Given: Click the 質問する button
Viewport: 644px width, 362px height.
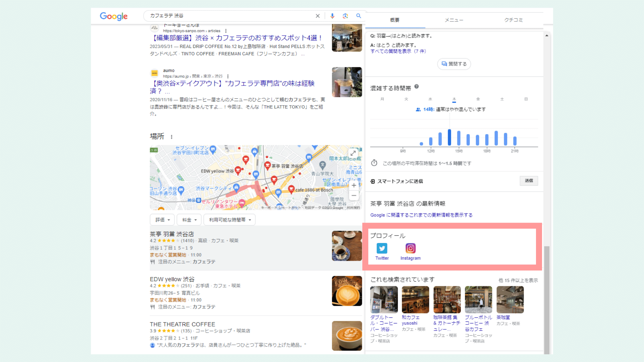Looking at the screenshot, I should [454, 64].
